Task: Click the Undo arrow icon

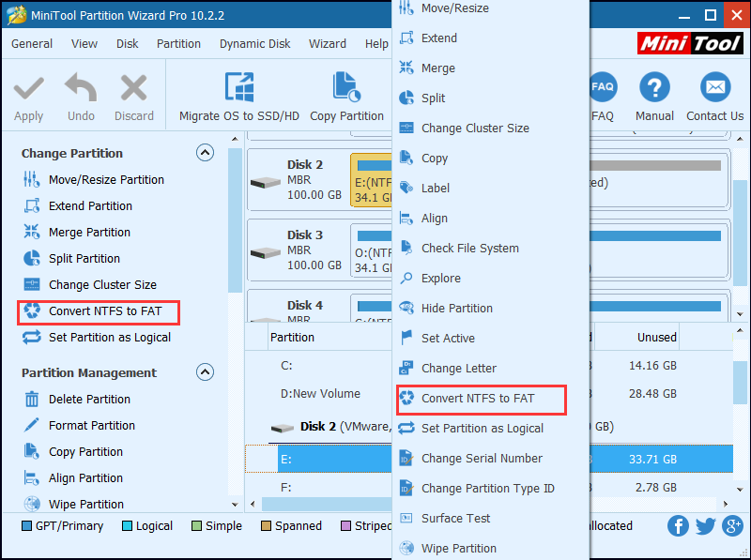Action: 81,87
